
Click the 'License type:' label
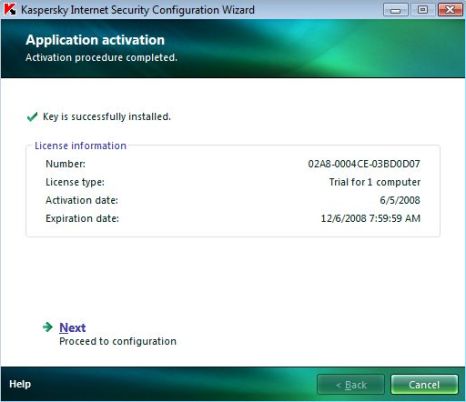(x=75, y=182)
